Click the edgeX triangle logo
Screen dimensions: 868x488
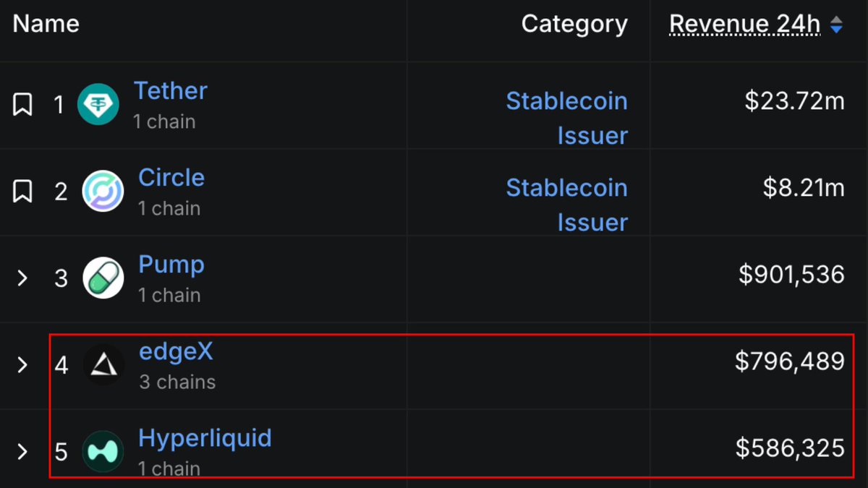(x=103, y=364)
